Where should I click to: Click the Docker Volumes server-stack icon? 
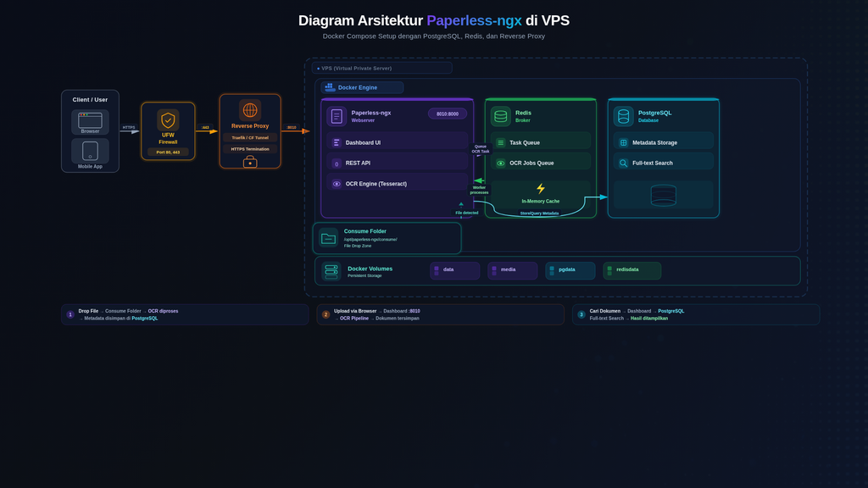331,271
